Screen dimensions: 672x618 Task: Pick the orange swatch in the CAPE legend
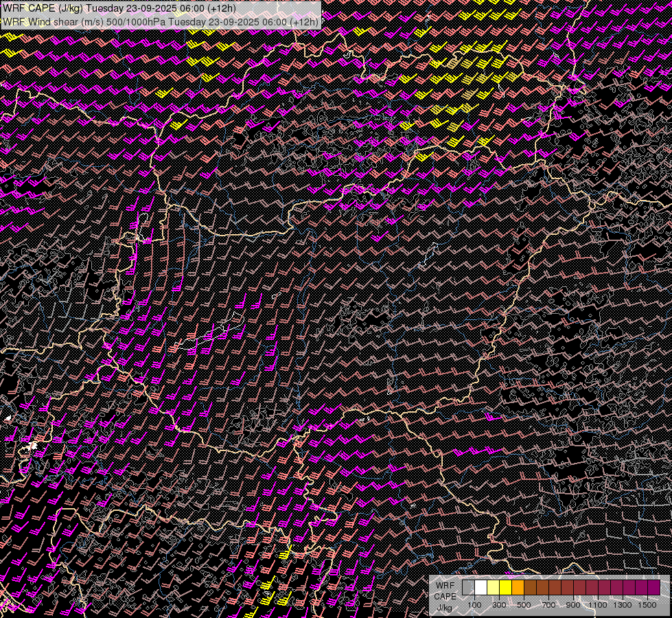coord(518,588)
